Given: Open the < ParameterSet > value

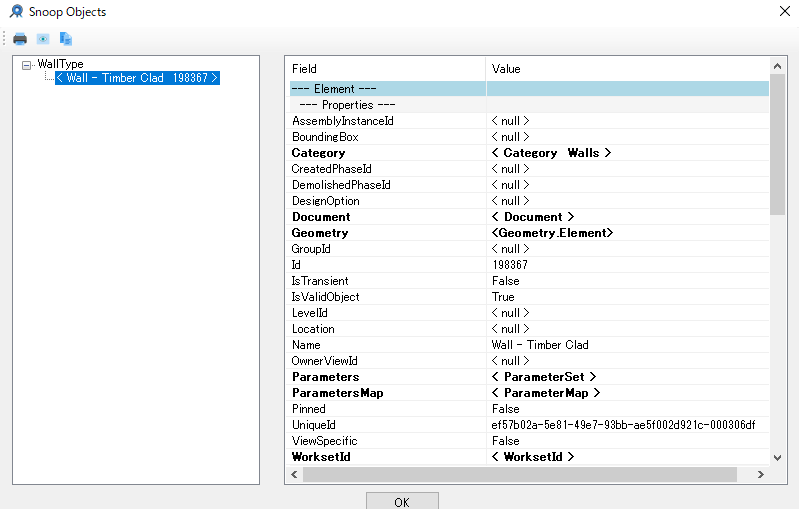Looking at the screenshot, I should [x=544, y=377].
